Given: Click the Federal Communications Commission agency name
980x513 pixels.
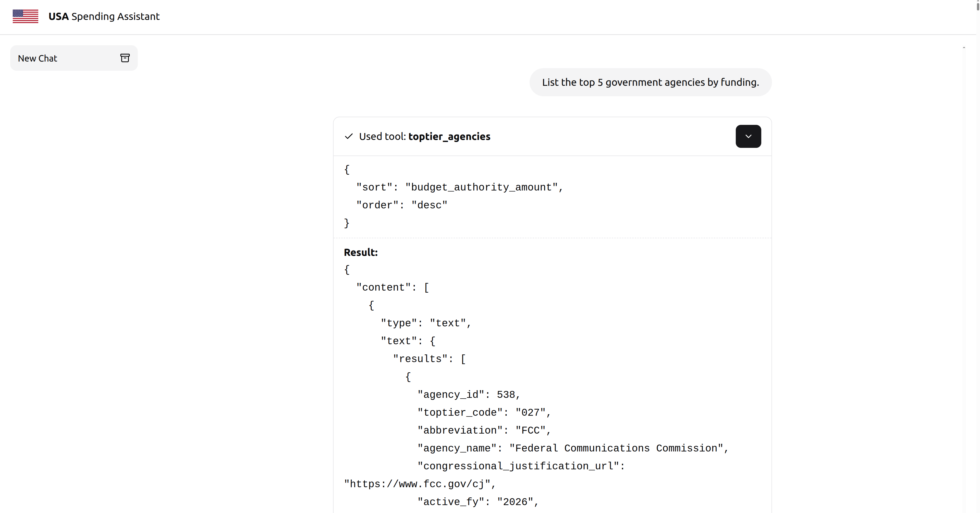Looking at the screenshot, I should click(616, 448).
